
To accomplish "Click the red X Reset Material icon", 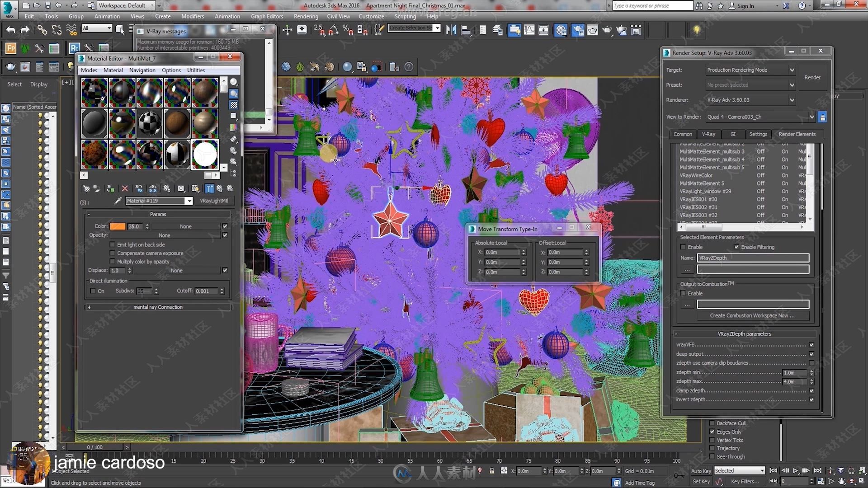I will point(125,188).
